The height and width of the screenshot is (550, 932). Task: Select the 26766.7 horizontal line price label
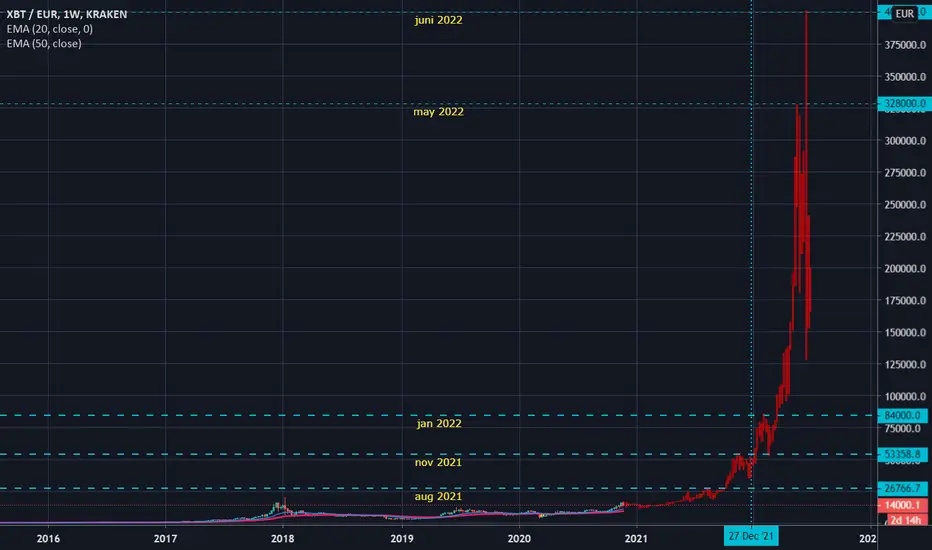(x=903, y=488)
